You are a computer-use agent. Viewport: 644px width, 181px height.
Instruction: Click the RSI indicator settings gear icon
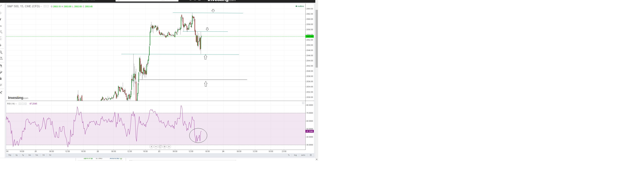click(x=22, y=104)
